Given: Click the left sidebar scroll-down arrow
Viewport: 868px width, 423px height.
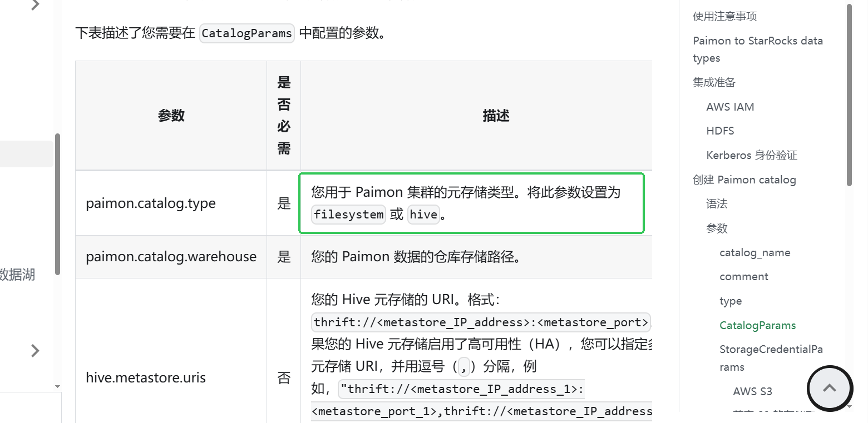Looking at the screenshot, I should pyautogui.click(x=57, y=386).
